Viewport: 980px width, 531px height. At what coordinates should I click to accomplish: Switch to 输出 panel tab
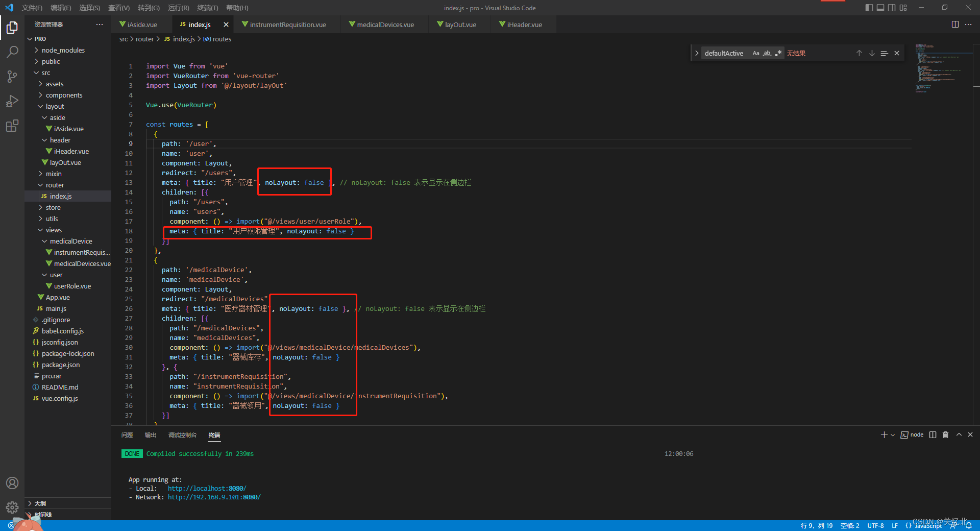click(151, 435)
